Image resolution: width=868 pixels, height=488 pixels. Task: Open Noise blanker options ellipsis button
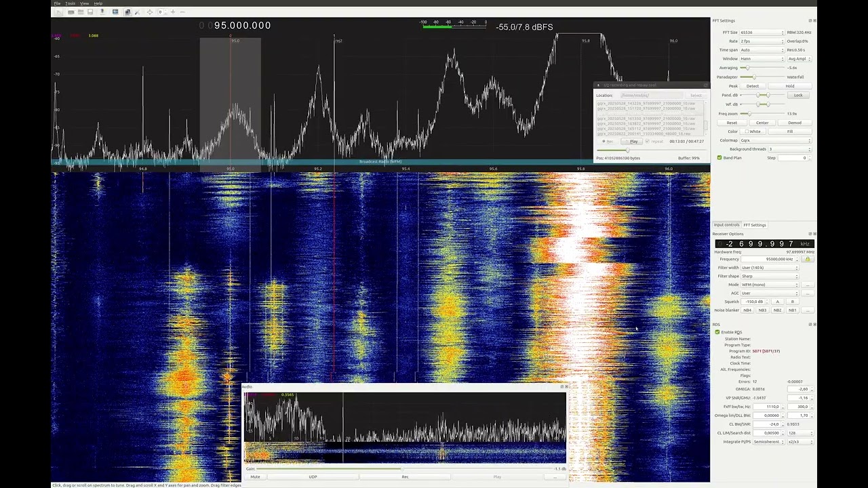(x=808, y=310)
